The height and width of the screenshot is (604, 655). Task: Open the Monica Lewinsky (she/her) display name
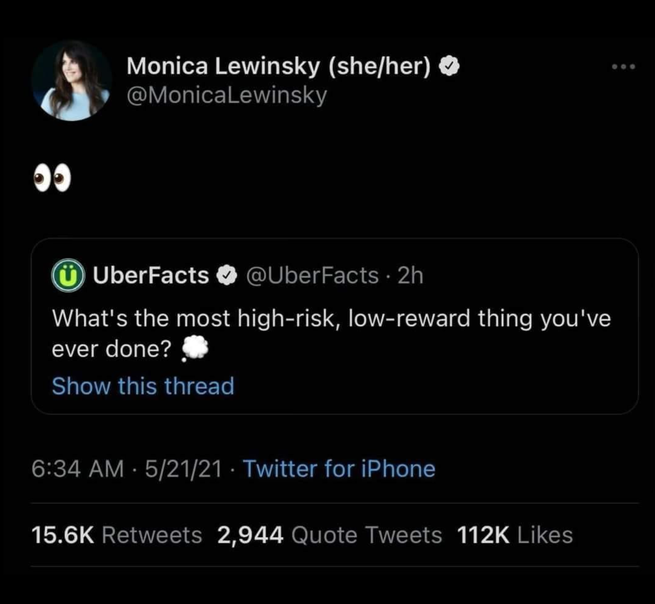point(278,66)
